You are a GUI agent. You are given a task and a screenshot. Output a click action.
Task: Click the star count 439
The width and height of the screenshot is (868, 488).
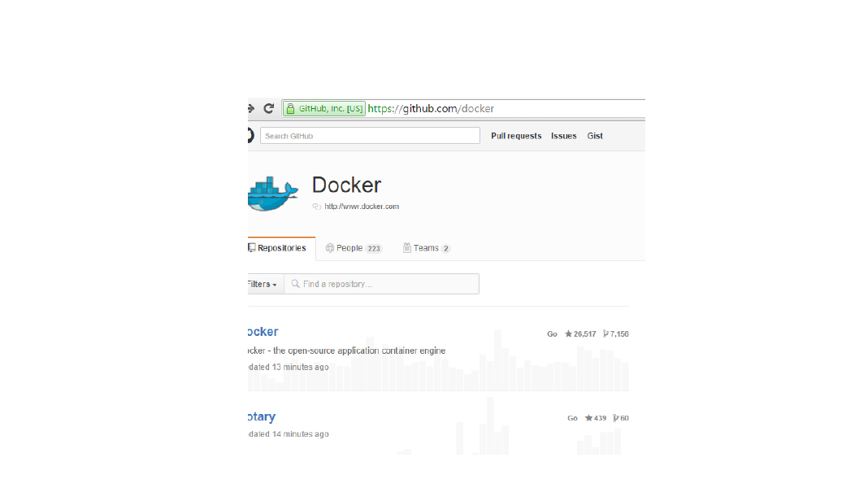point(596,418)
